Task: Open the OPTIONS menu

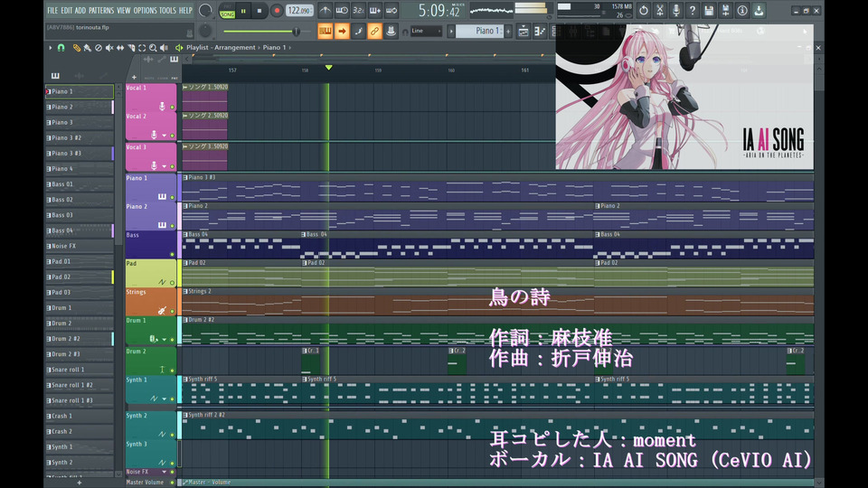Action: [145, 11]
